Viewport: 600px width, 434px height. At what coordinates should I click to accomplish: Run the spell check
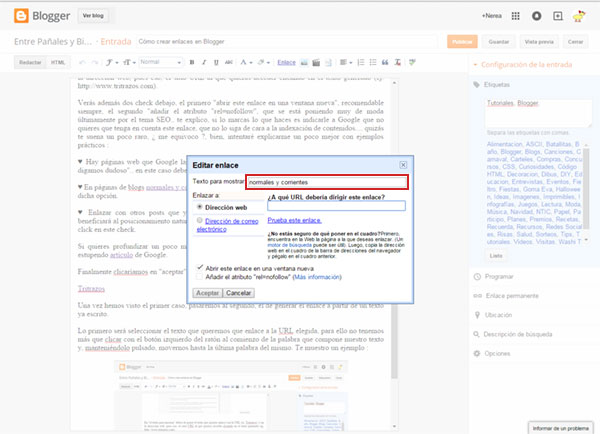(412, 62)
